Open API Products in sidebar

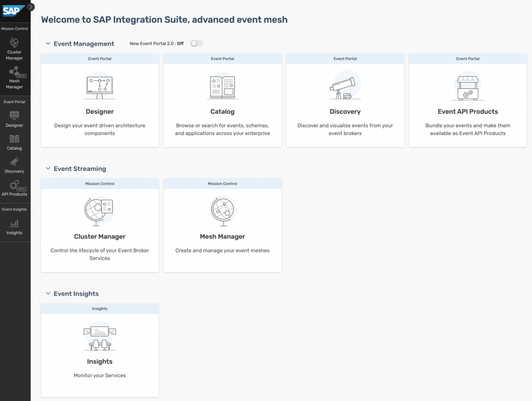[14, 188]
